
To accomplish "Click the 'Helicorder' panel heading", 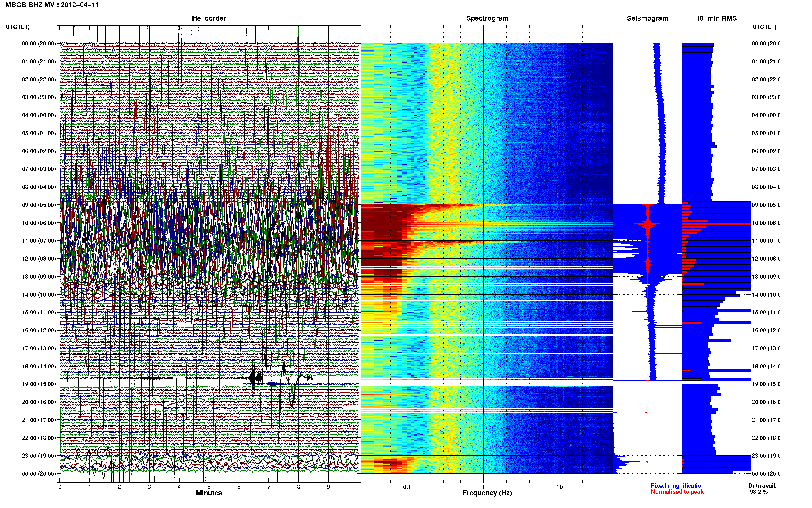I will [209, 19].
